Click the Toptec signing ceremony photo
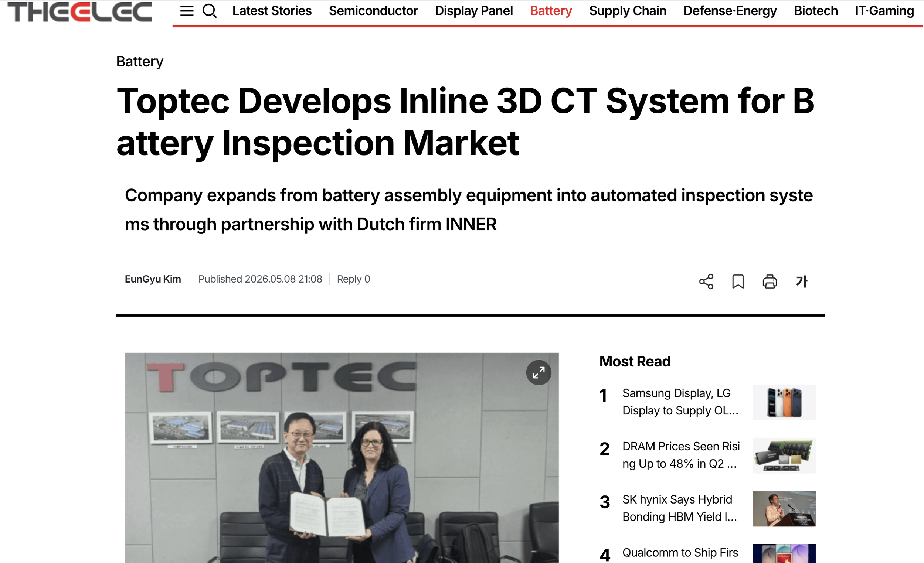 [x=342, y=458]
